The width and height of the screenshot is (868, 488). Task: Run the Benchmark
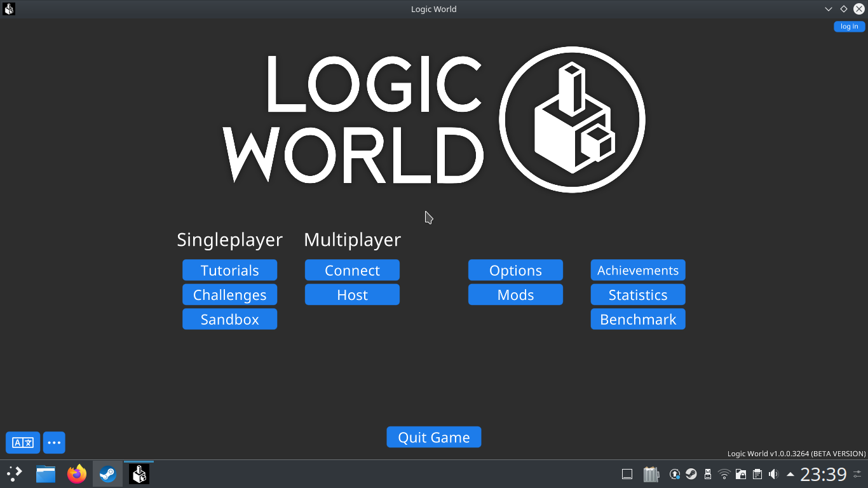pos(638,319)
